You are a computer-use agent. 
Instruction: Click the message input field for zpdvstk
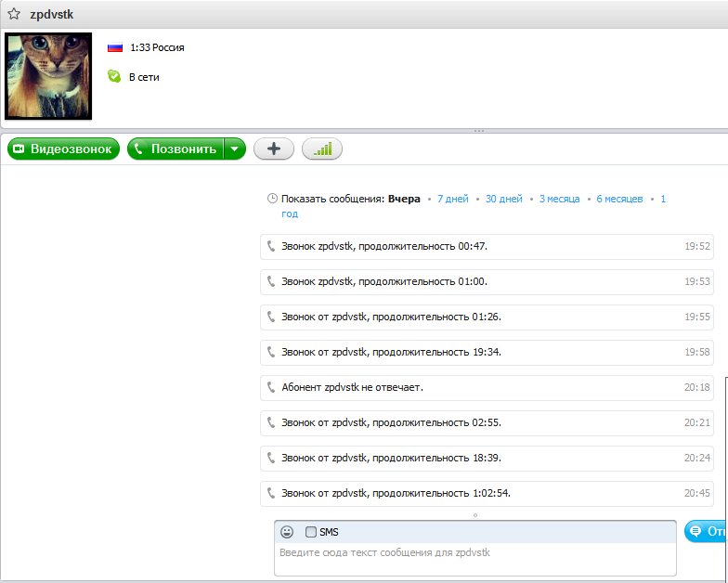475,559
